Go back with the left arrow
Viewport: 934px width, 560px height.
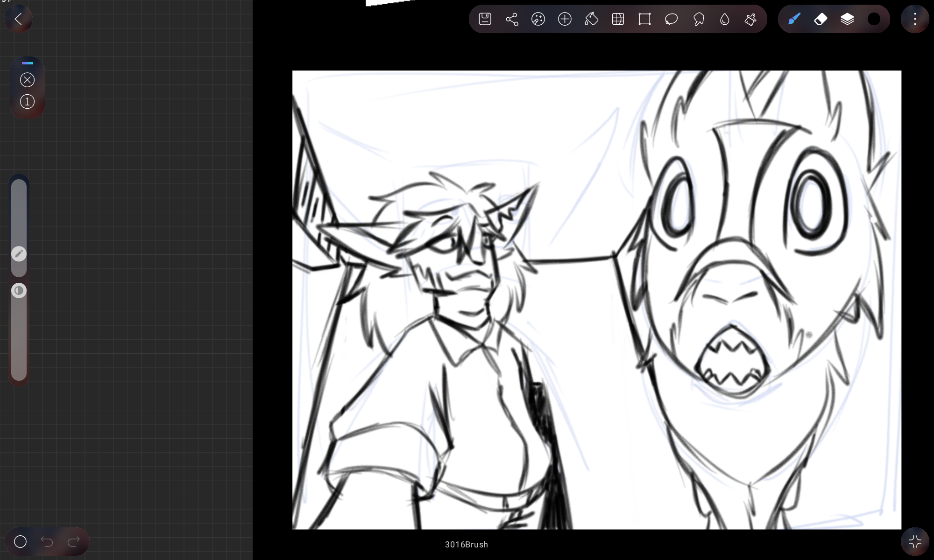click(x=18, y=19)
